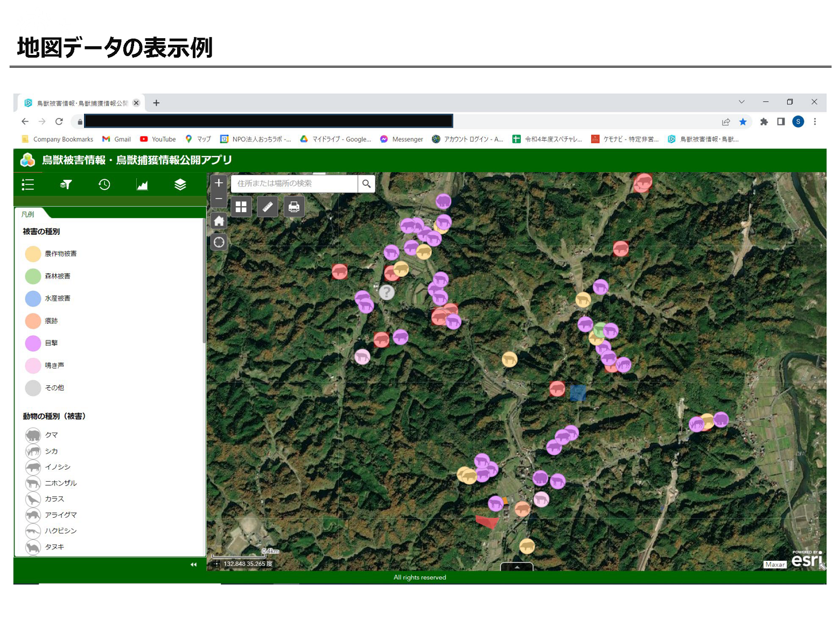
Task: Click the その他 gray legend swatch
Action: point(33,388)
